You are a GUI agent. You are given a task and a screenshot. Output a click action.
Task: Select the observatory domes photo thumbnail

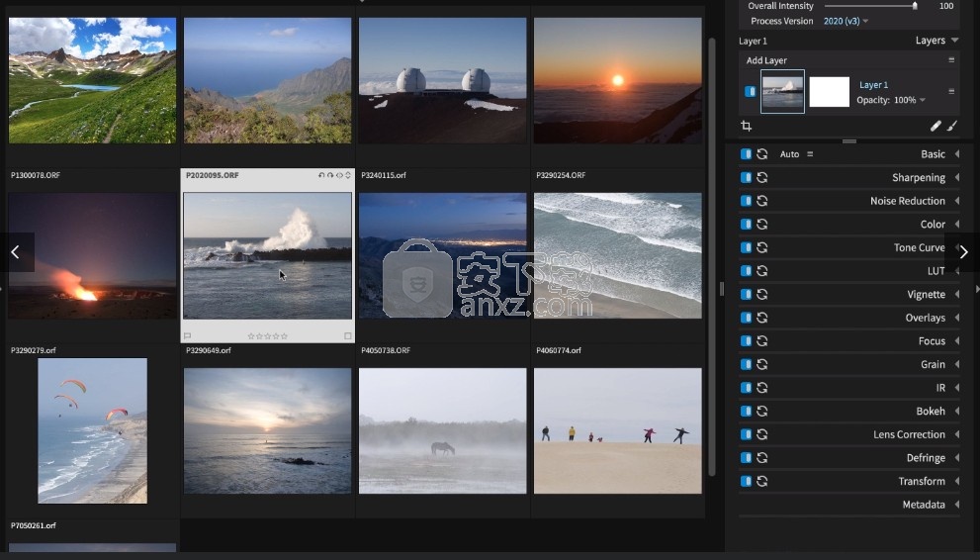click(442, 80)
